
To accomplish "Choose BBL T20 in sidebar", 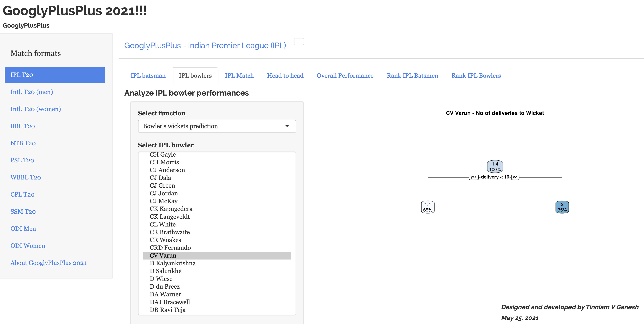I will click(x=23, y=126).
